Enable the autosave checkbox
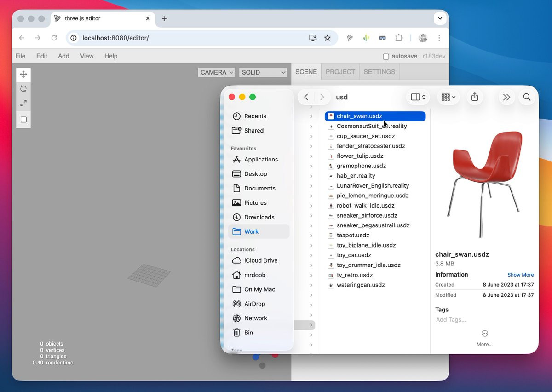 pos(386,57)
